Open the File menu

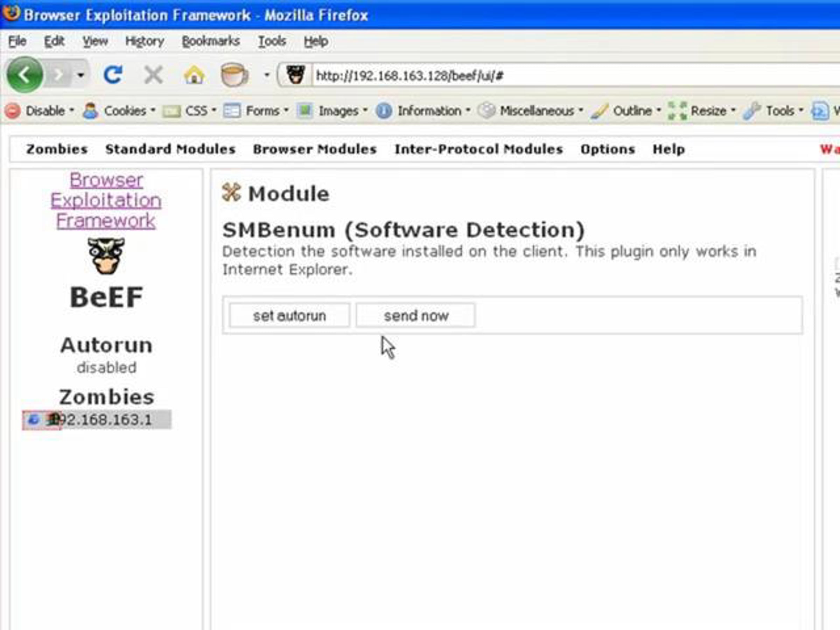(x=17, y=41)
